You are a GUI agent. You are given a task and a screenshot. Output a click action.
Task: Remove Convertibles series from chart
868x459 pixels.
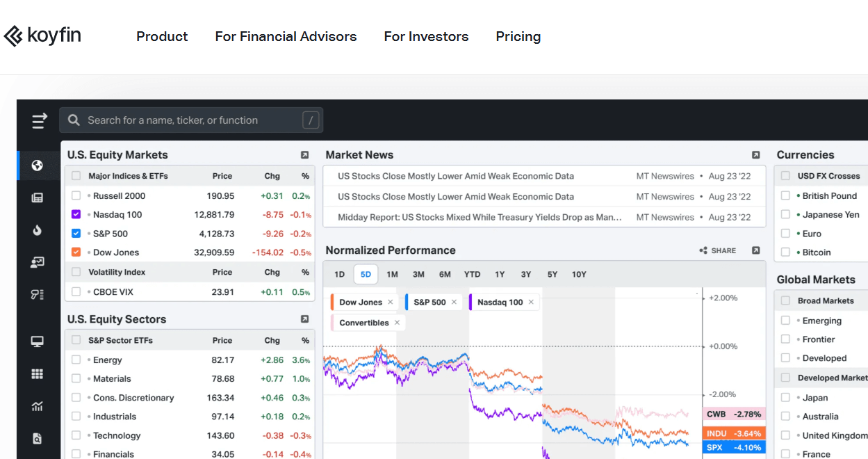(x=398, y=323)
